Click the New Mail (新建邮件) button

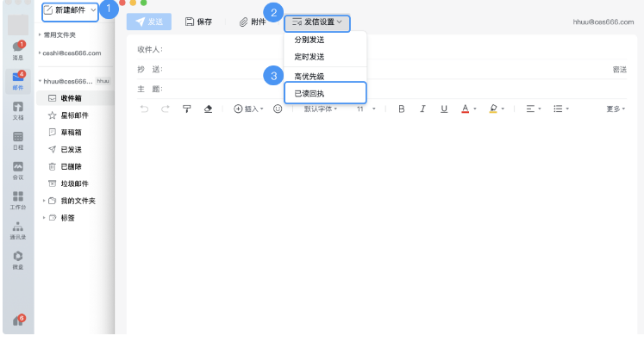66,10
